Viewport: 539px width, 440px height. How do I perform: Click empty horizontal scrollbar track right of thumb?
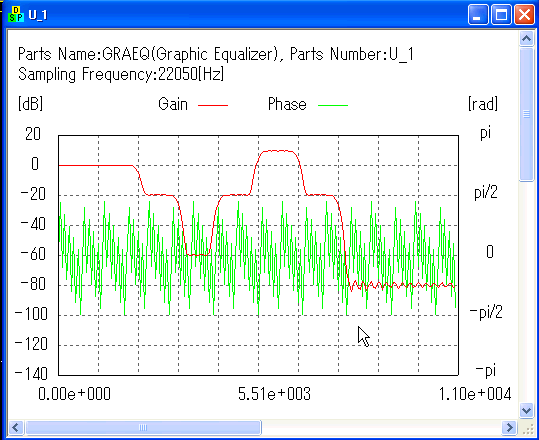(x=381, y=428)
